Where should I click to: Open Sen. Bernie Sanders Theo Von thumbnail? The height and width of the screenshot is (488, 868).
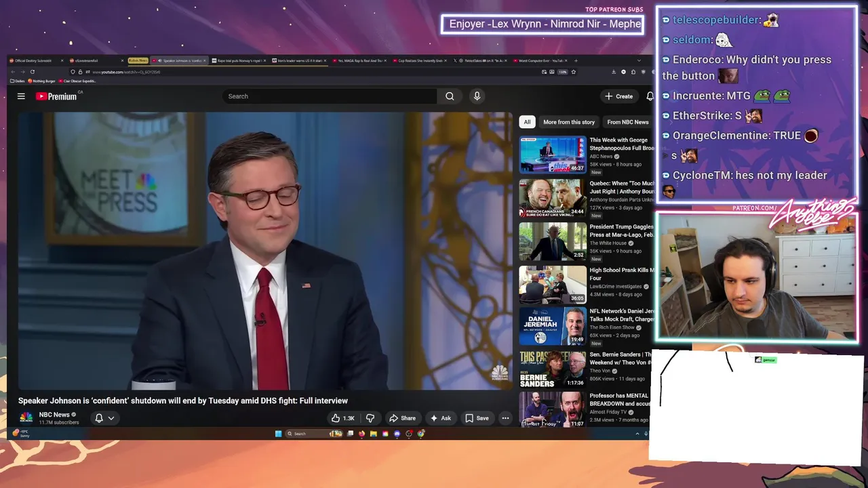pos(553,369)
